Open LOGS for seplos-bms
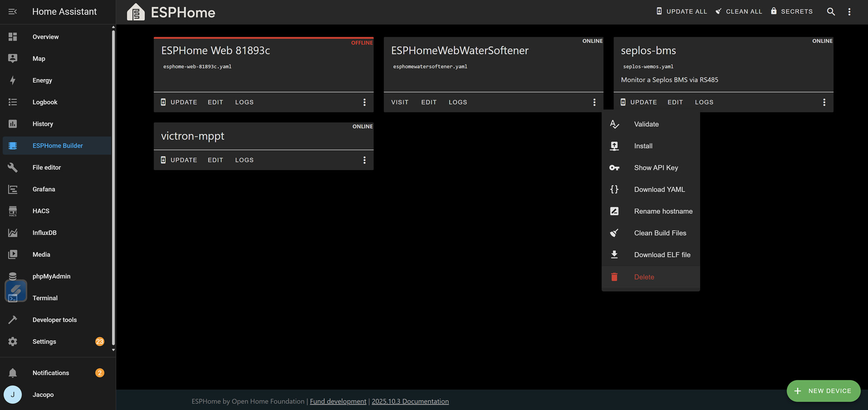Viewport: 868px width, 410px height. tap(704, 102)
